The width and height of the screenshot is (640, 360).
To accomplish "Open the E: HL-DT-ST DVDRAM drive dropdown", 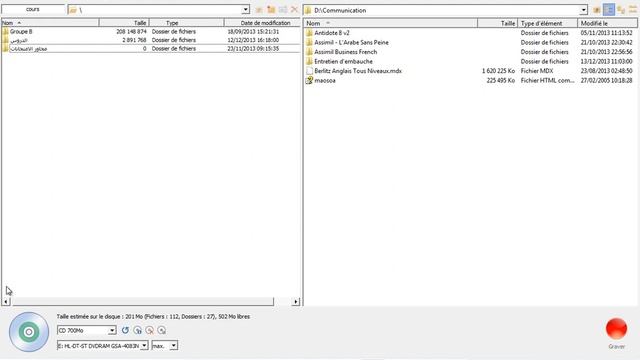I will (x=144, y=346).
